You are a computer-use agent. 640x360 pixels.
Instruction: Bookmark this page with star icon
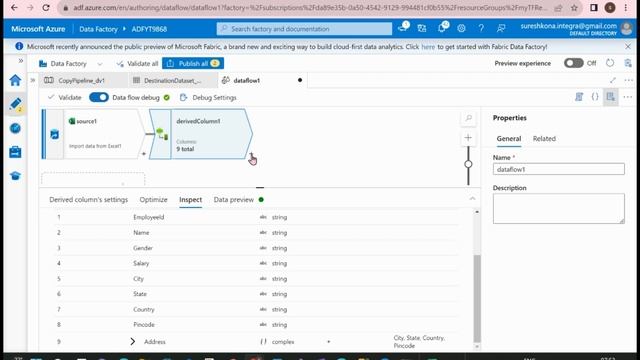tap(574, 8)
